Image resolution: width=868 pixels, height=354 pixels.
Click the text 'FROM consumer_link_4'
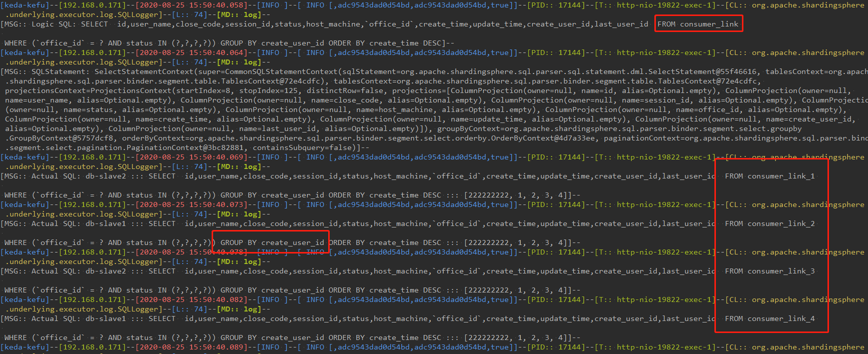click(x=770, y=318)
